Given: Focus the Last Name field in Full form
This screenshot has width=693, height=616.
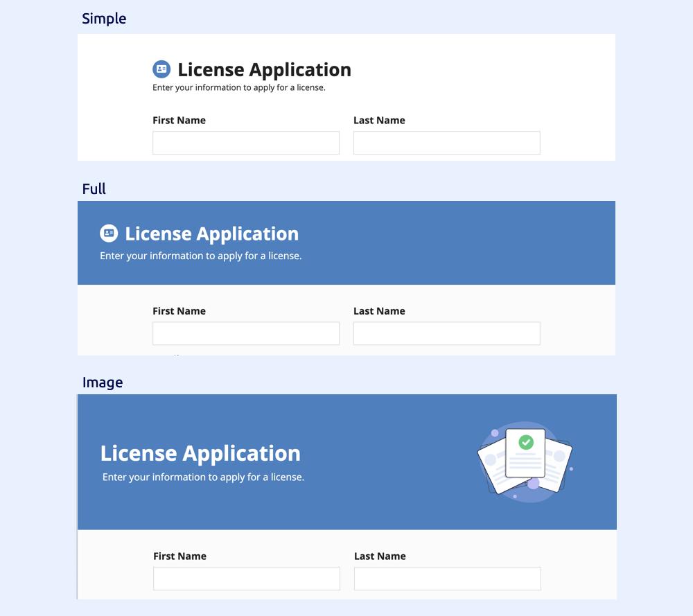Looking at the screenshot, I should pyautogui.click(x=447, y=333).
